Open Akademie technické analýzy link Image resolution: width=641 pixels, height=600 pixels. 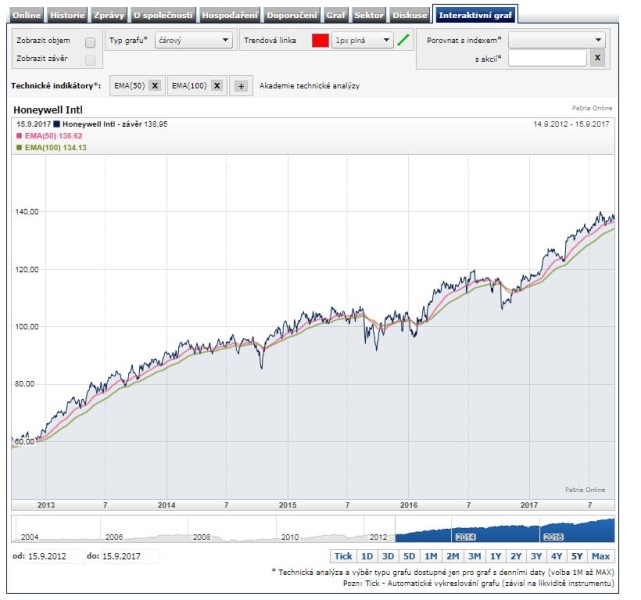(309, 86)
